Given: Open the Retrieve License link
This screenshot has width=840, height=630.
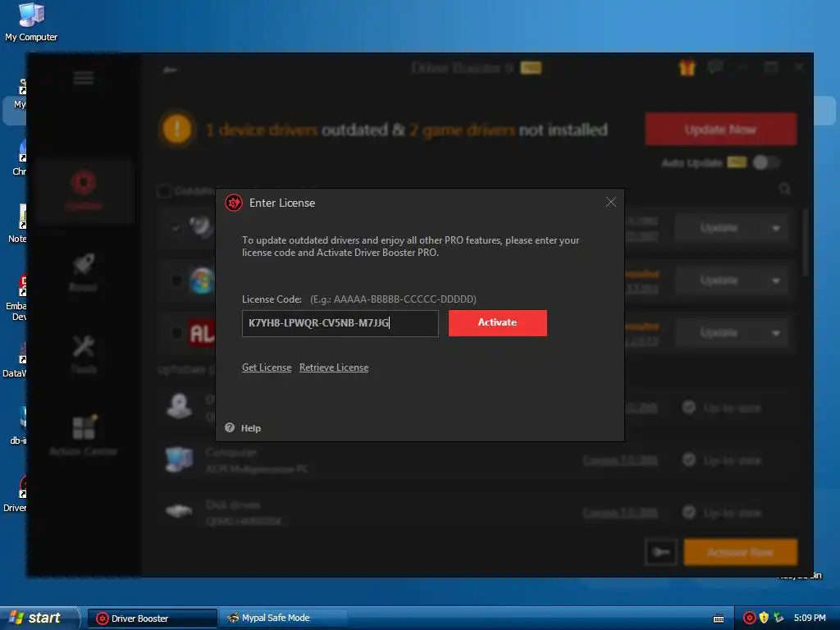Looking at the screenshot, I should coord(334,367).
